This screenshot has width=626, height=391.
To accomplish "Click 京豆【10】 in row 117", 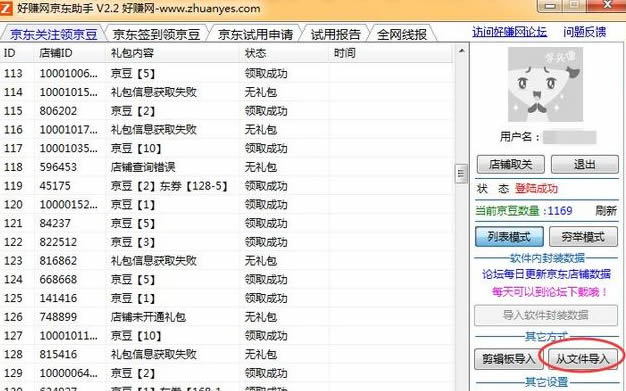I will coord(136,149).
